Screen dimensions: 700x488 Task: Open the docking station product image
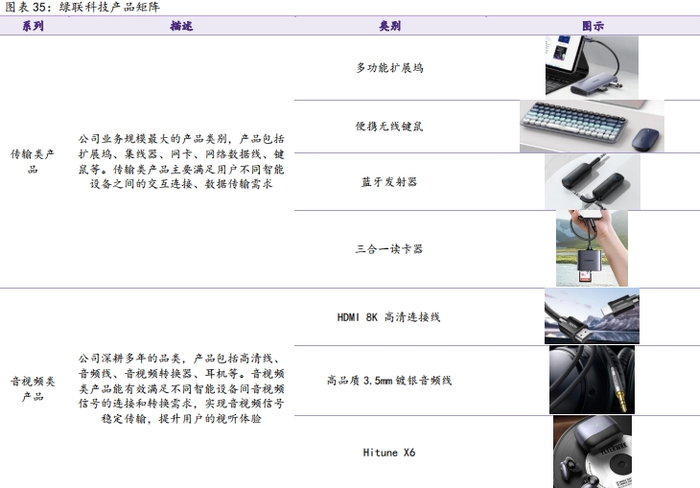tap(592, 67)
